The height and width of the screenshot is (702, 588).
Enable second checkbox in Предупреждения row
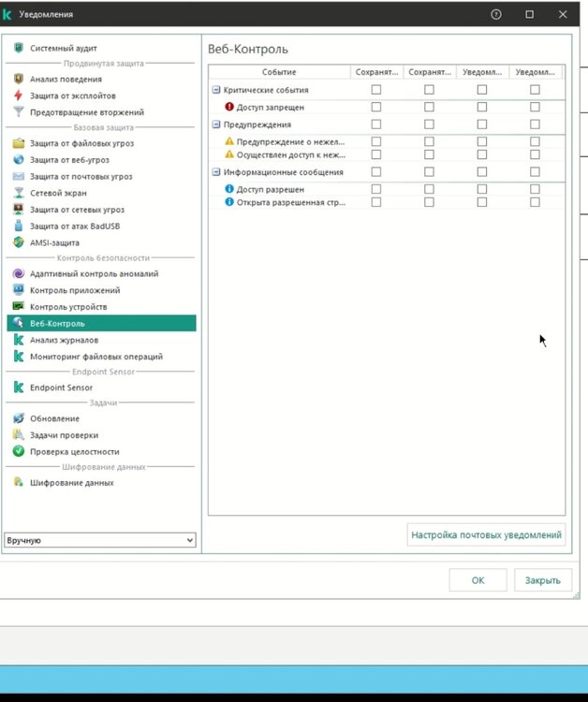[x=429, y=124]
